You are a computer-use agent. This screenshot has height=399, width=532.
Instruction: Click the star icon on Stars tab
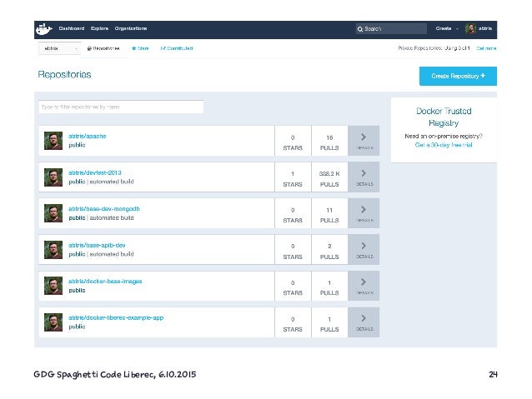click(133, 48)
